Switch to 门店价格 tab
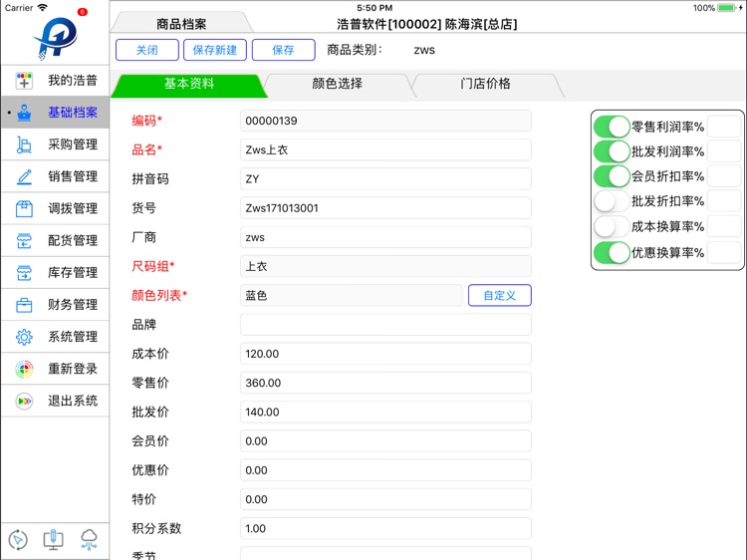The height and width of the screenshot is (560, 747). click(x=485, y=85)
